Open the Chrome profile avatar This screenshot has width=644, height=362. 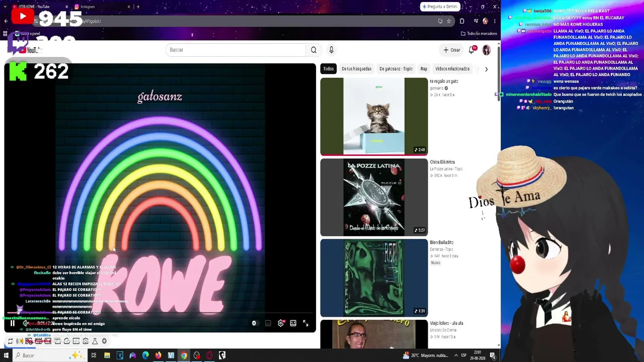(485, 21)
